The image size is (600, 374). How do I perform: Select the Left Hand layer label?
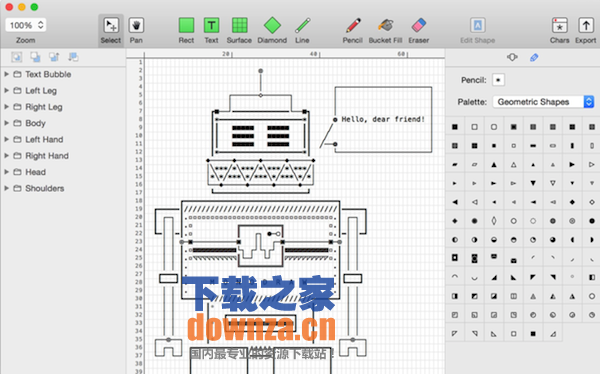(44, 139)
